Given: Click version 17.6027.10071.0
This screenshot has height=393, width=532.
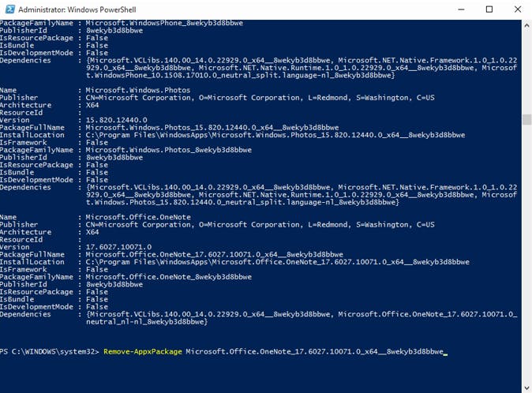Looking at the screenshot, I should pos(118,247).
